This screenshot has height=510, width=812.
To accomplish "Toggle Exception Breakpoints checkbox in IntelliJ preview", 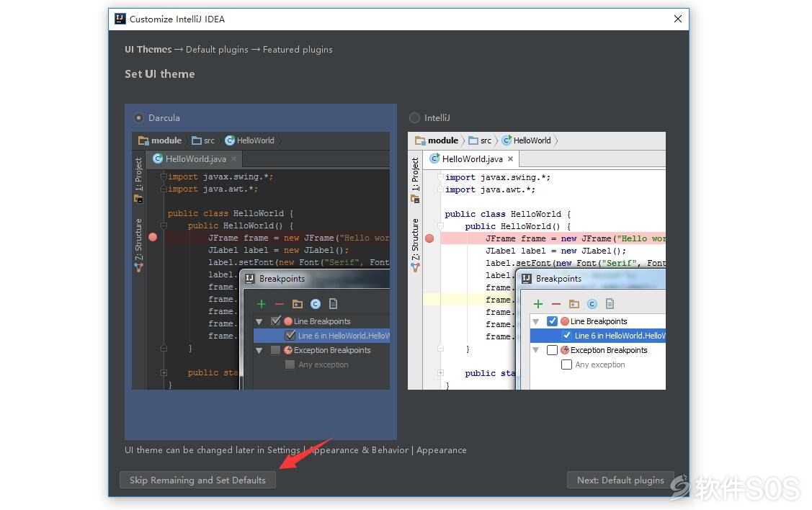I will (x=552, y=350).
